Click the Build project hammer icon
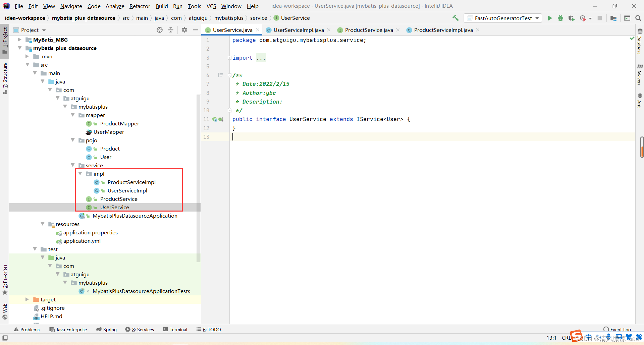Image resolution: width=644 pixels, height=345 pixels. [x=455, y=18]
